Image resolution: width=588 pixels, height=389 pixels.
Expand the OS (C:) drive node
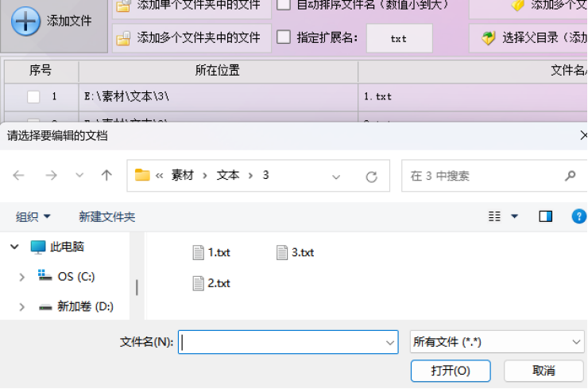point(21,277)
